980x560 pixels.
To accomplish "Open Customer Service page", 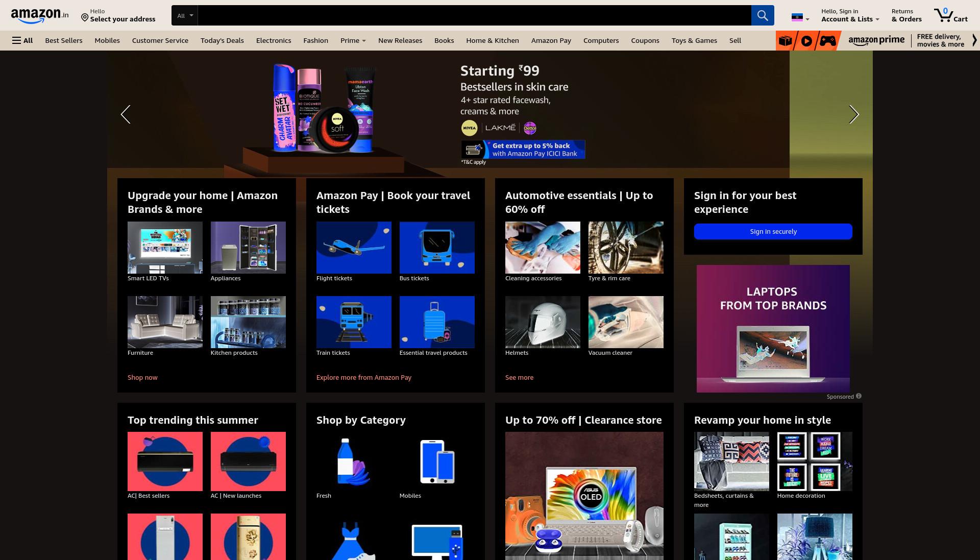I will 160,40.
